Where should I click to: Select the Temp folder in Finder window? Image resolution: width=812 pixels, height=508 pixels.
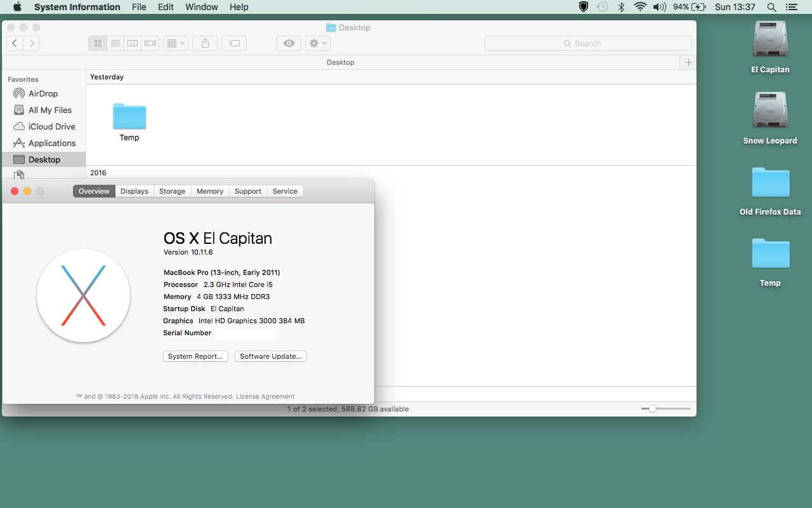coord(129,123)
